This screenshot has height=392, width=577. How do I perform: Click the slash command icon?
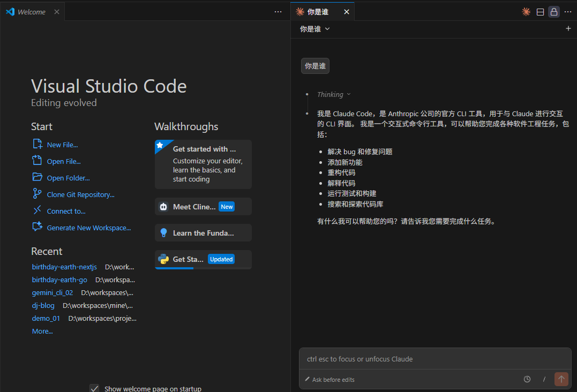click(544, 379)
